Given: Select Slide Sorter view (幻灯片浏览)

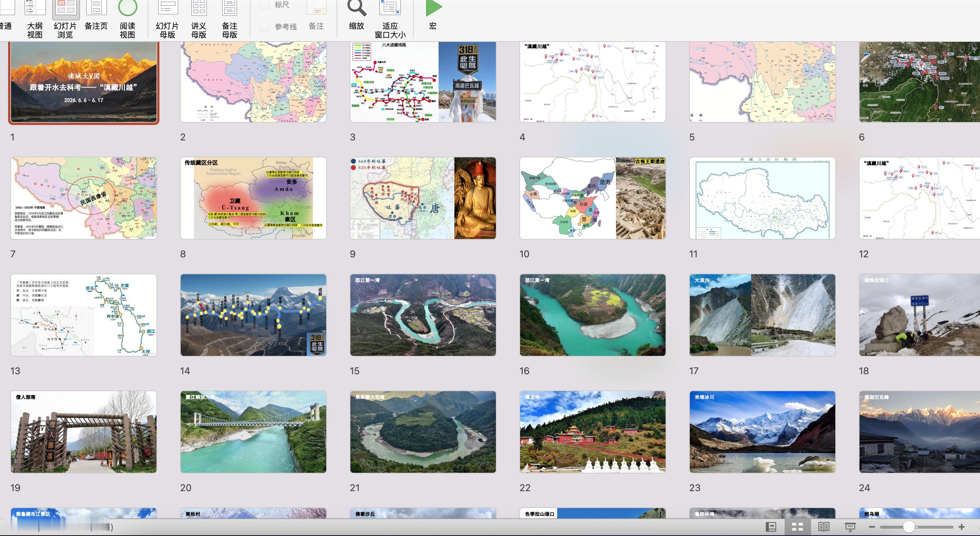Looking at the screenshot, I should tap(65, 19).
